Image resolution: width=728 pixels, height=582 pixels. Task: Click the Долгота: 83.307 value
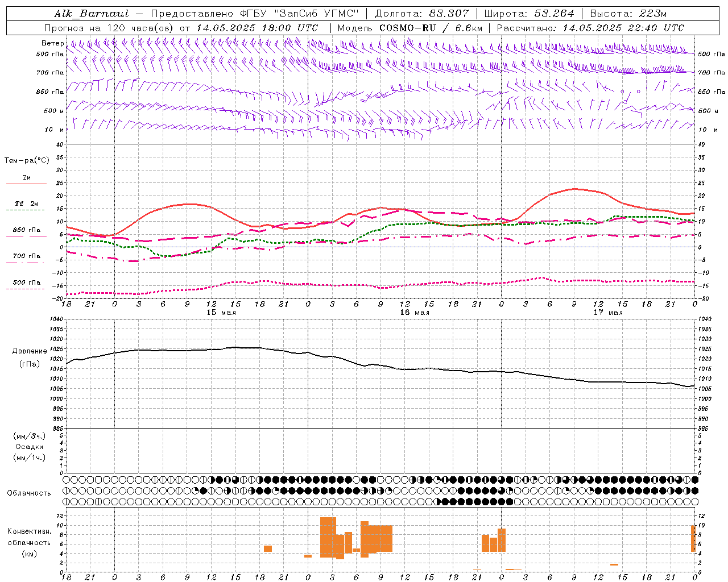(x=422, y=14)
